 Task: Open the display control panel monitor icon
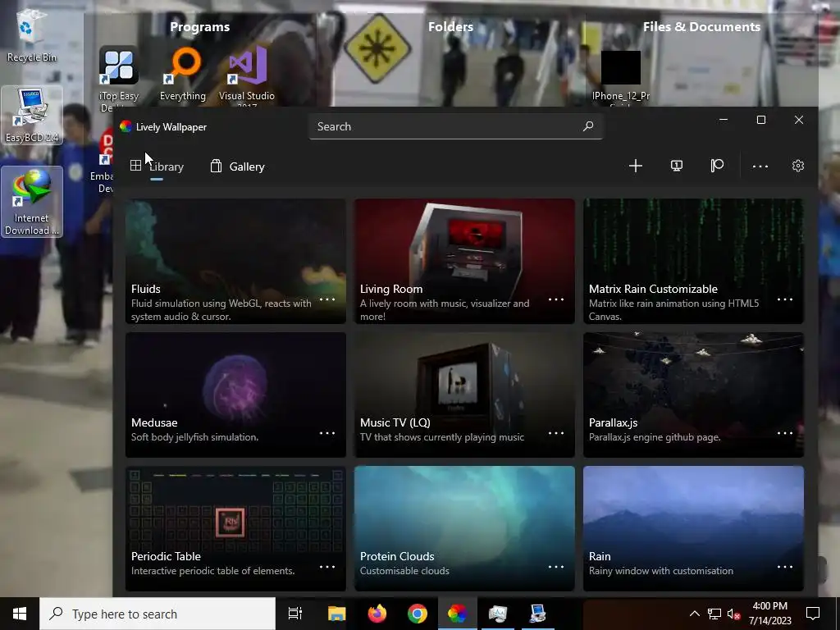pyautogui.click(x=677, y=166)
